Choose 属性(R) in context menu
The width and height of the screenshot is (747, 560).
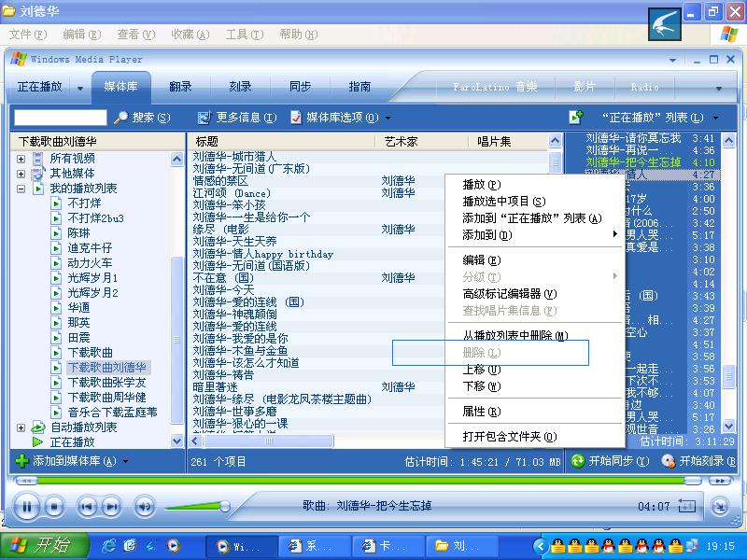click(x=534, y=411)
